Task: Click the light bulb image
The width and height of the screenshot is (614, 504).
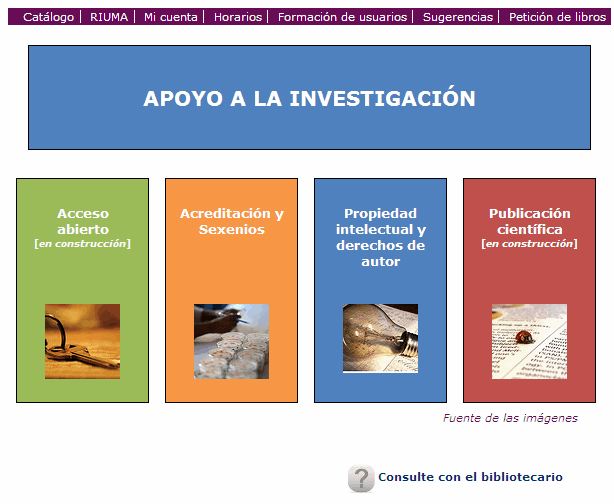Action: tap(380, 338)
